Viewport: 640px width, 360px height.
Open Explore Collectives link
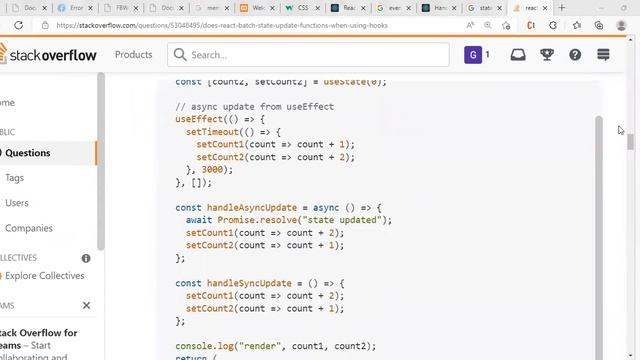(x=44, y=276)
